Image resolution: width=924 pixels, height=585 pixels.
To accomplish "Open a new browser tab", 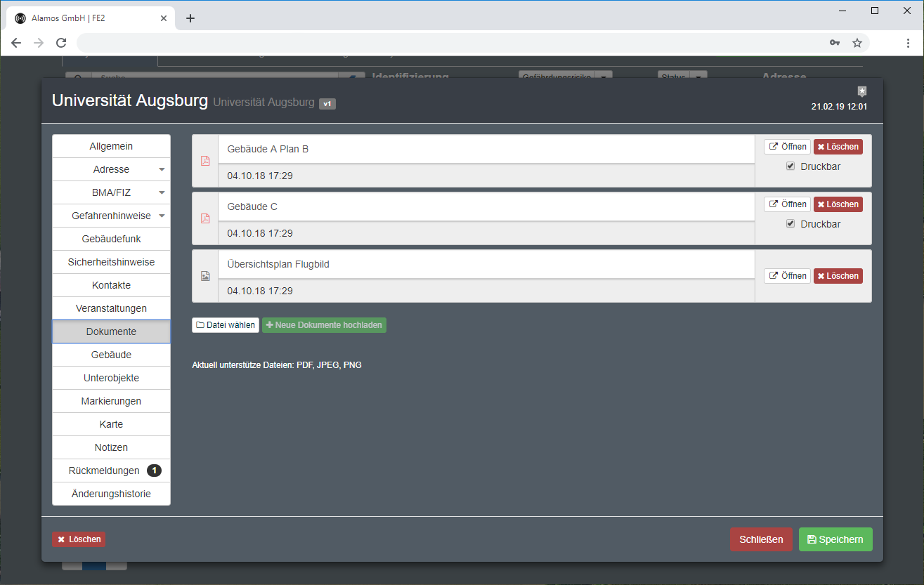I will 190,18.
